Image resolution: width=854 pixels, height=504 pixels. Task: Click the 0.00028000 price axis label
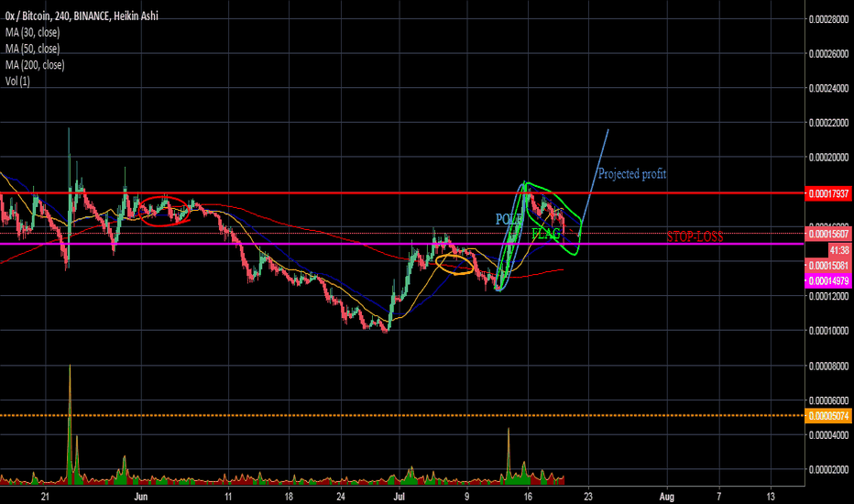coord(828,19)
